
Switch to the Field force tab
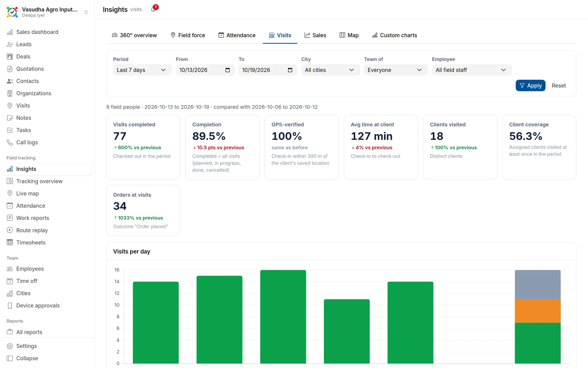(188, 35)
